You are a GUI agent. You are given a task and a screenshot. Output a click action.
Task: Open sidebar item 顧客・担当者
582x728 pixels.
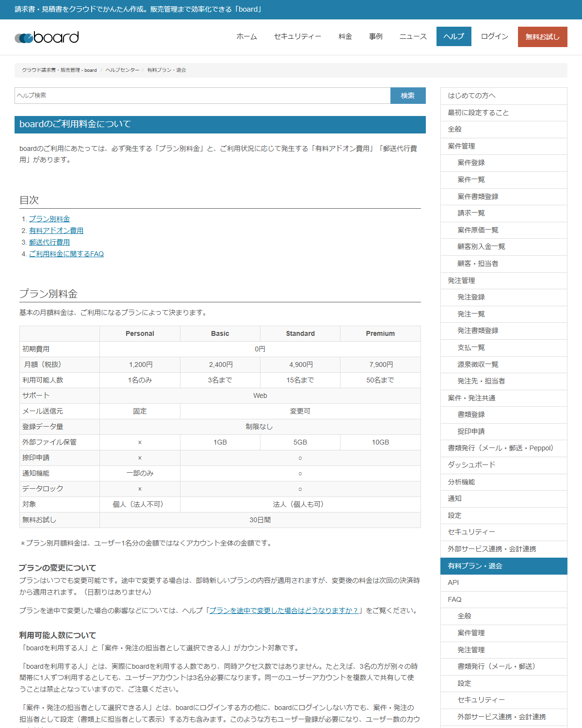[x=503, y=264]
